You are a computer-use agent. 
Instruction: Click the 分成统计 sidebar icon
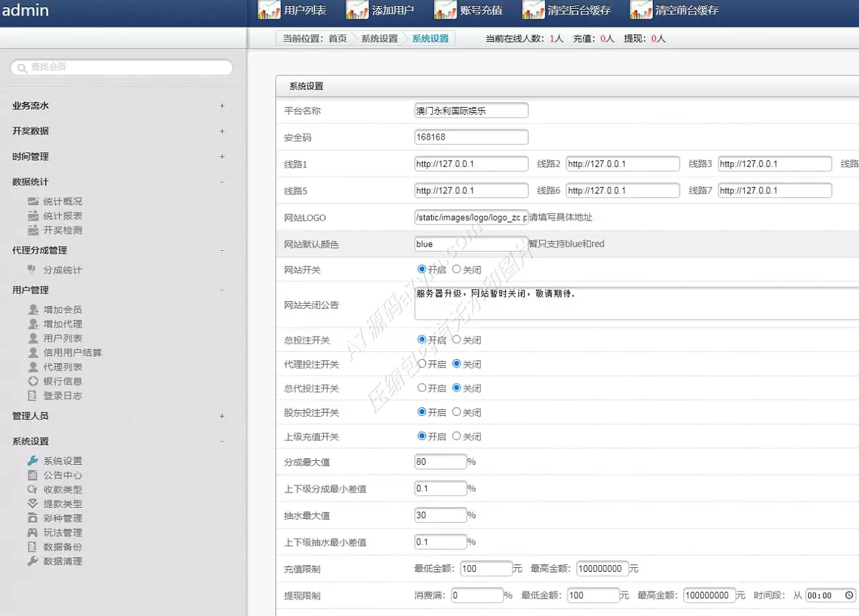click(x=32, y=269)
